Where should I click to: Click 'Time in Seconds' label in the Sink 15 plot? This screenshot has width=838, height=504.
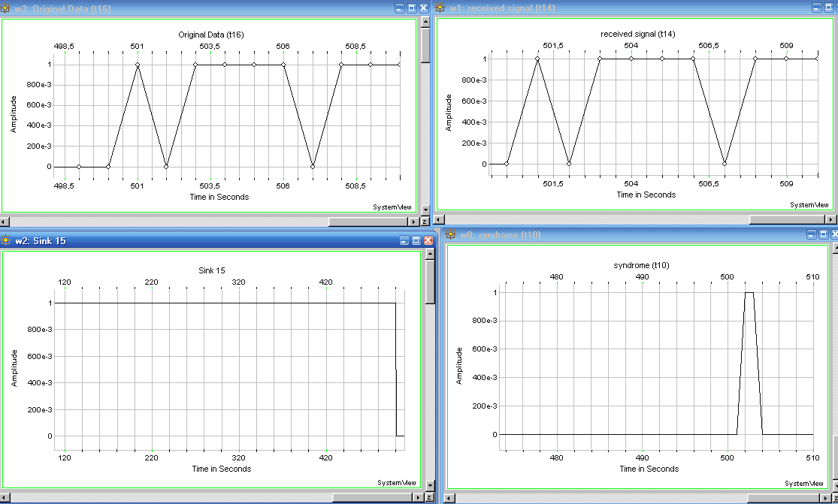pos(221,469)
